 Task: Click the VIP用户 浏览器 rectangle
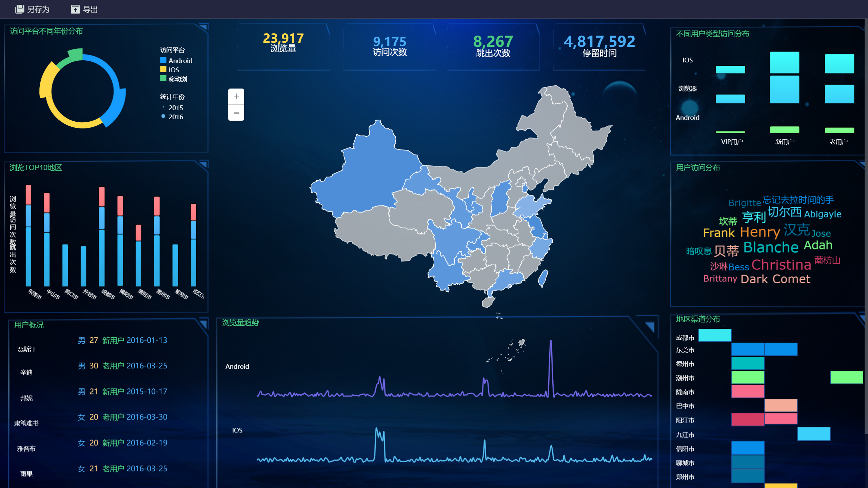[x=730, y=99]
